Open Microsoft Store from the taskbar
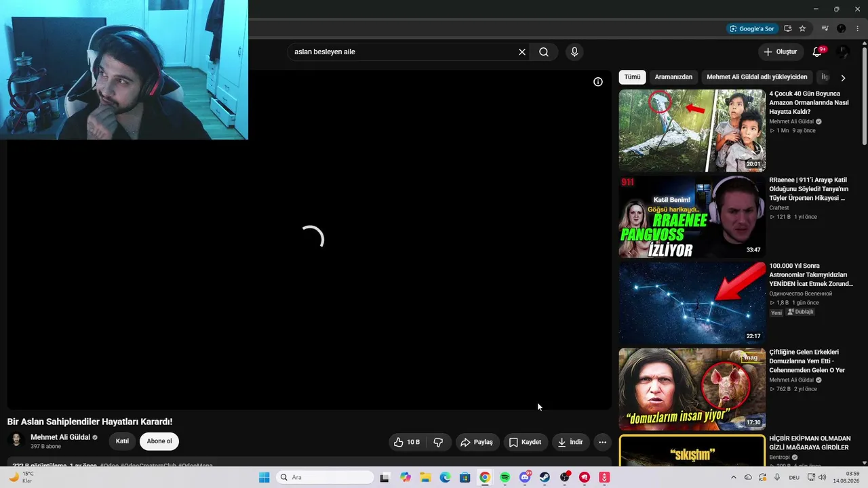The width and height of the screenshot is (868, 488). click(x=465, y=477)
